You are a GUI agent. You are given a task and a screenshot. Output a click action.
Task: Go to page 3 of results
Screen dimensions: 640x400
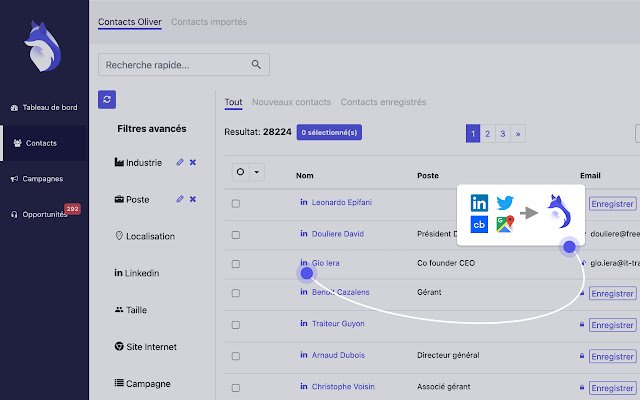coord(503,133)
